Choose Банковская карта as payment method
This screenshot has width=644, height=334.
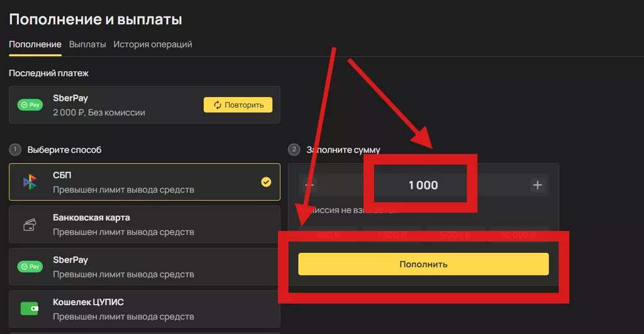(145, 225)
